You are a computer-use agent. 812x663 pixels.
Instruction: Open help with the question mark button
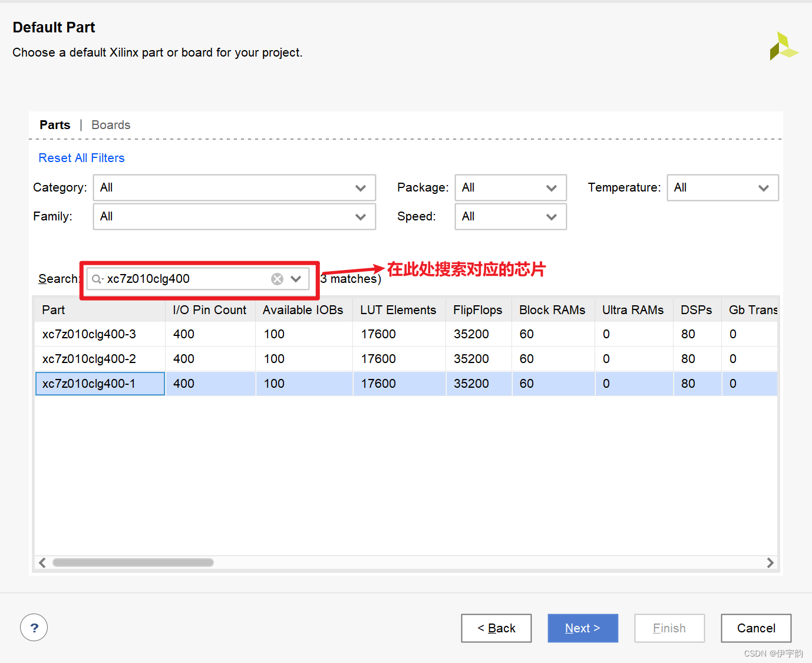34,628
